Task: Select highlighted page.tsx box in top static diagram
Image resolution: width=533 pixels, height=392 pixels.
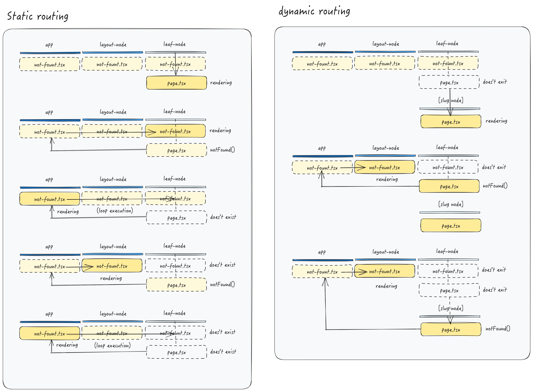Action: [x=176, y=83]
